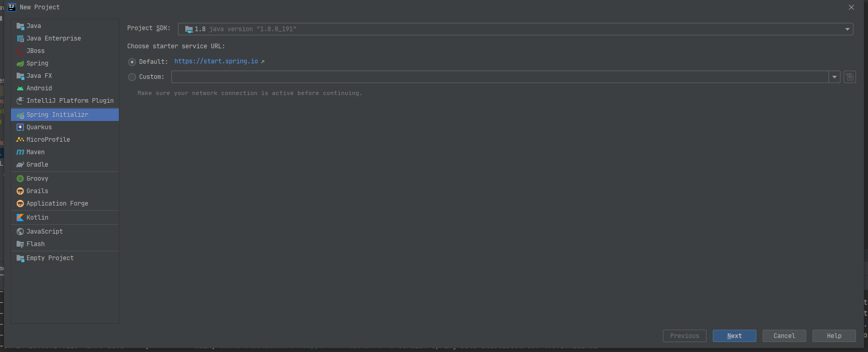Screen dimensions: 868x352
Task: Click the Kotlin logo icon
Action: click(x=20, y=218)
